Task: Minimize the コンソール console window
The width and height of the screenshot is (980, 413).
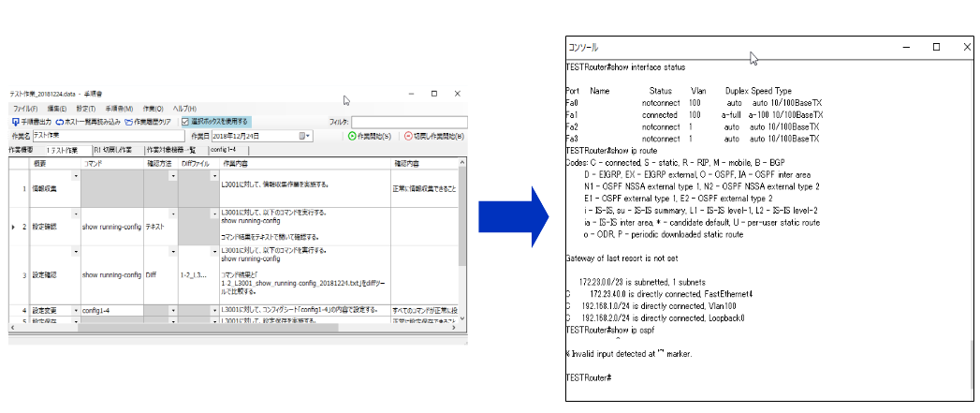Action: point(905,46)
